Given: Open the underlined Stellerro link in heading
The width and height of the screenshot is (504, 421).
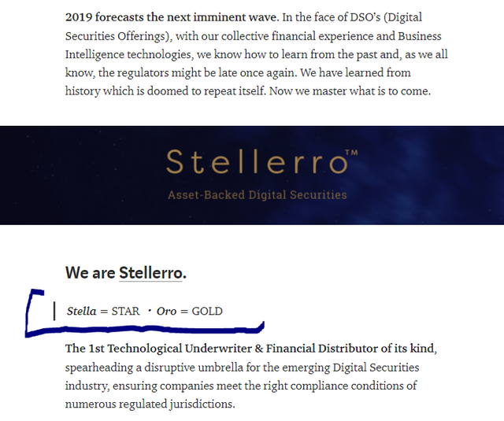Looking at the screenshot, I should (150, 273).
